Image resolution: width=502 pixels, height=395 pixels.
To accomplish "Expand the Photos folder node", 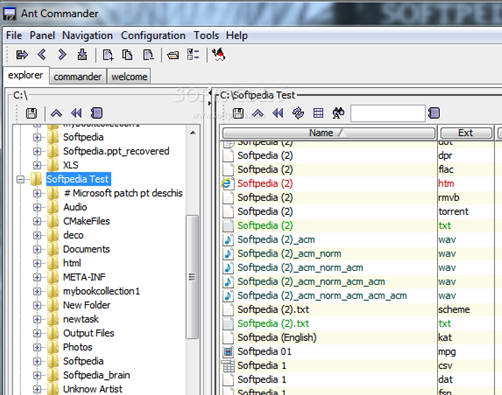I will [37, 347].
